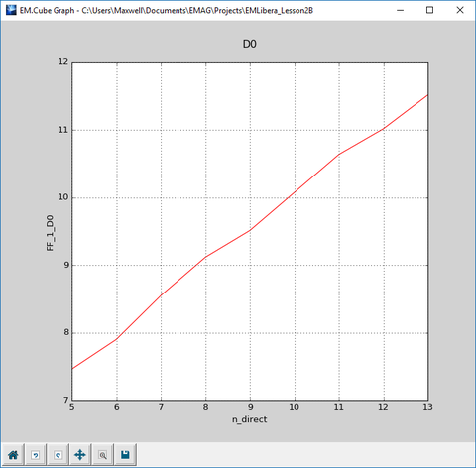Screen dimensions: 476x468
Task: Go back to previous view
Action: tap(36, 455)
